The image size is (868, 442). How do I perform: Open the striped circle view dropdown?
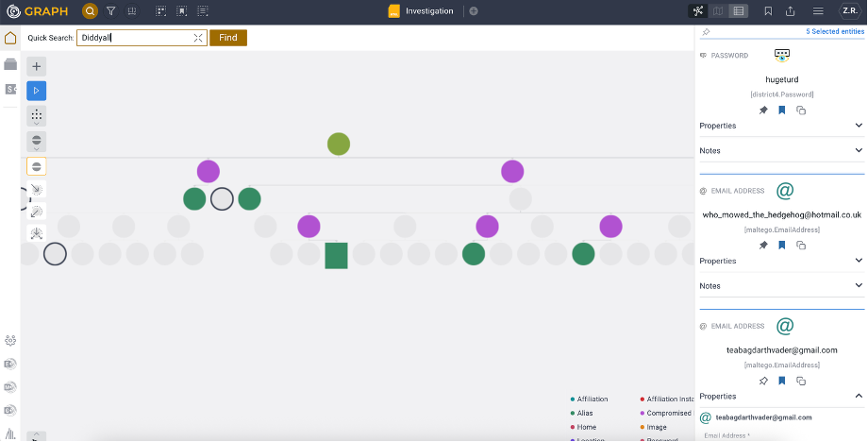tap(37, 142)
